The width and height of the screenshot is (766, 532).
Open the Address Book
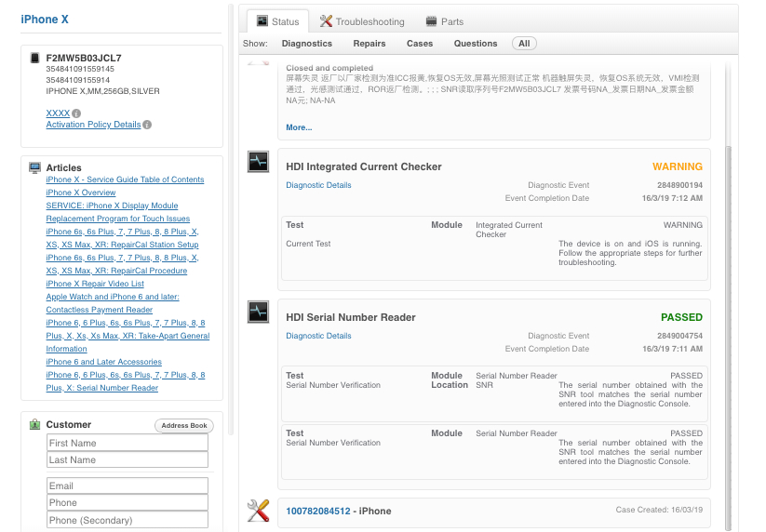coord(184,426)
